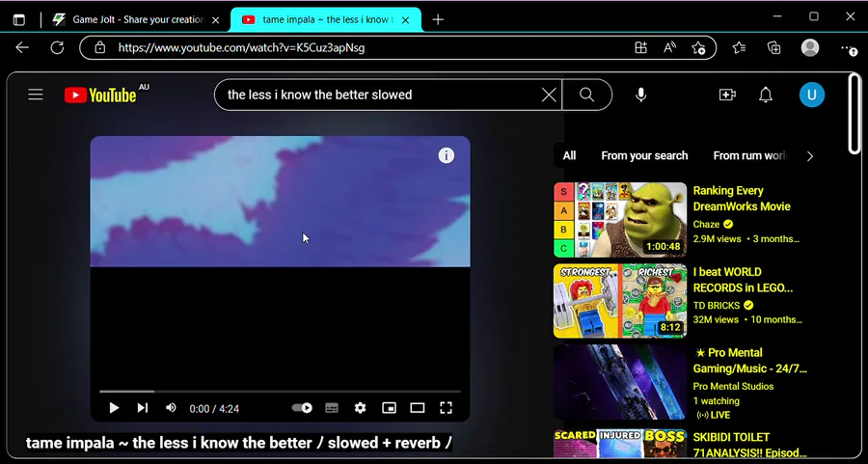The height and width of the screenshot is (464, 868).
Task: Click the YouTube search text field
Action: (382, 95)
